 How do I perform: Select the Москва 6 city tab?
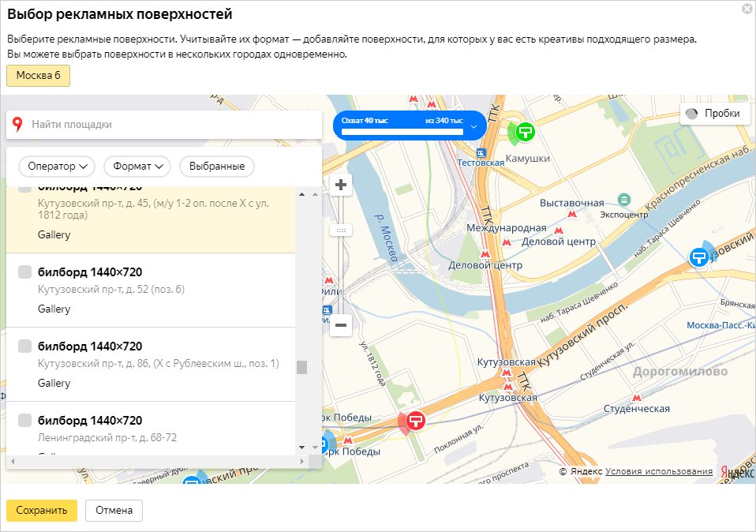coord(38,76)
